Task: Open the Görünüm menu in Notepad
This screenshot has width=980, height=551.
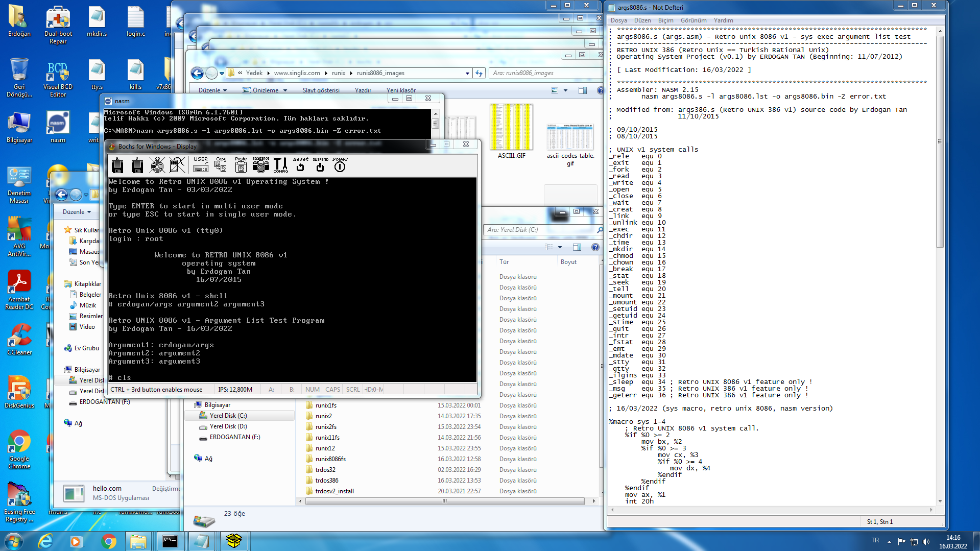Action: [x=693, y=20]
